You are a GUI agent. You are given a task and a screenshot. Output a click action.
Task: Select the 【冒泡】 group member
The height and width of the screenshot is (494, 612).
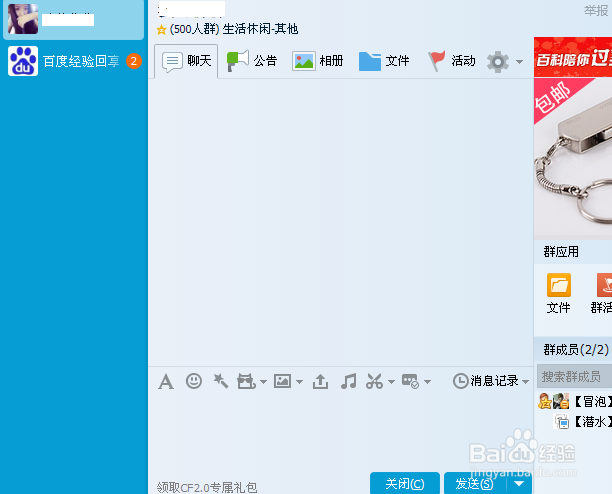pyautogui.click(x=575, y=401)
